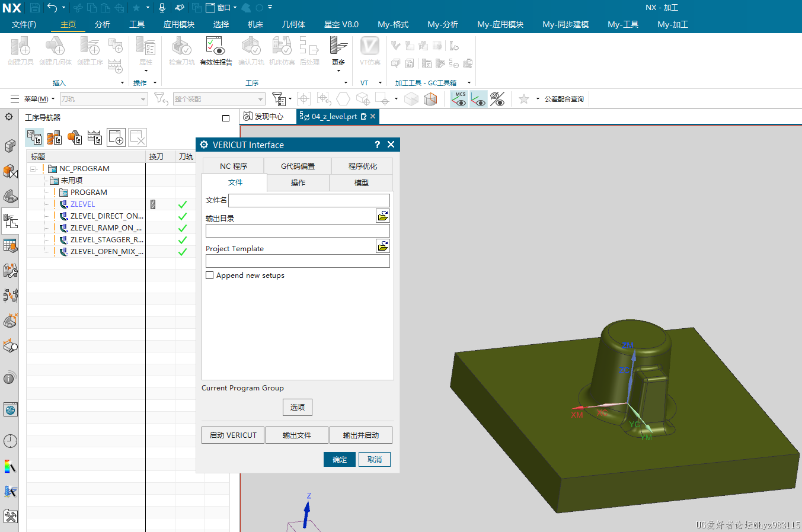Screen dimensions: 802x532
Task: Click the 输出文件 button
Action: coord(297,435)
